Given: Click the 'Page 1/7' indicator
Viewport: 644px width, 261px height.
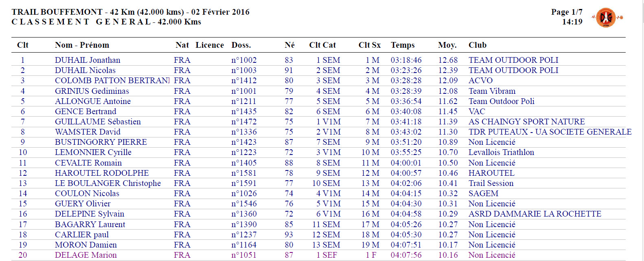Looking at the screenshot, I should [567, 12].
